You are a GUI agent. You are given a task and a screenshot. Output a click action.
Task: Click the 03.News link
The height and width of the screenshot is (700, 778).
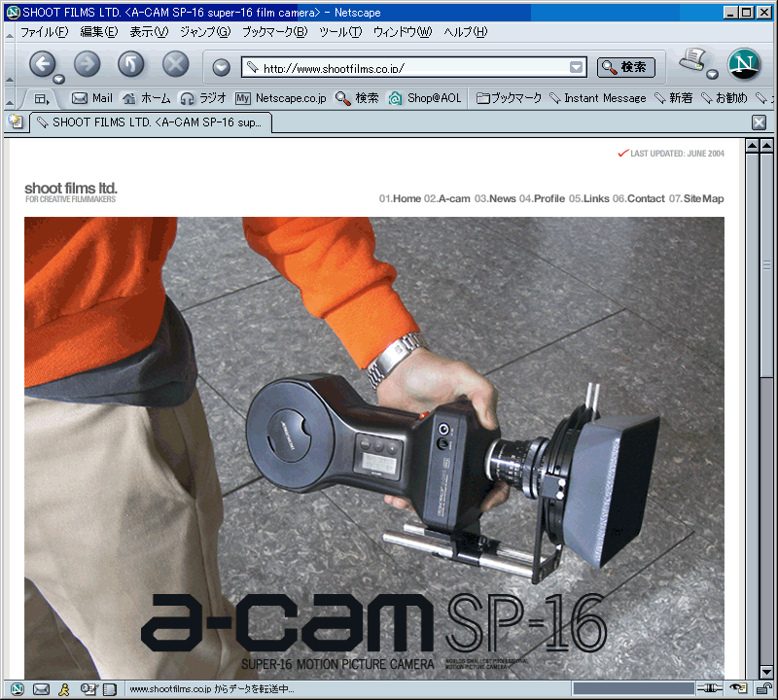[x=495, y=198]
